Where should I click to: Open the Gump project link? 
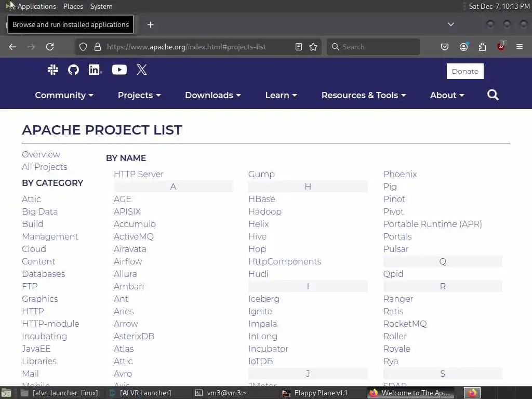click(261, 175)
